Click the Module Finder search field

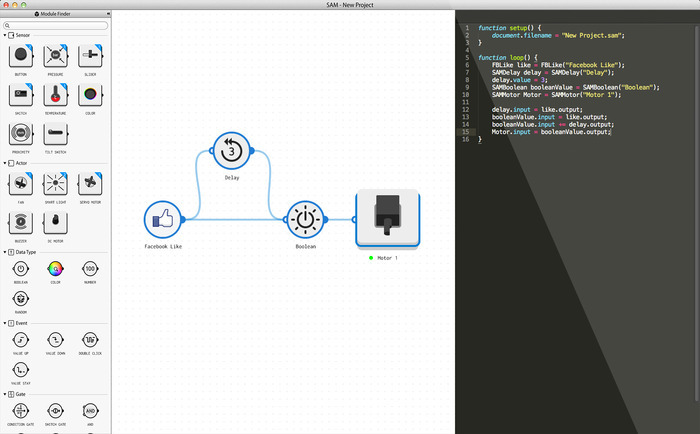click(58, 25)
